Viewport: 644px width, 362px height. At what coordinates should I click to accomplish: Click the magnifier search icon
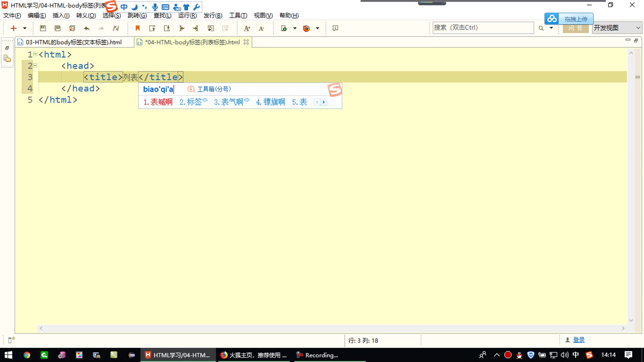pyautogui.click(x=541, y=28)
